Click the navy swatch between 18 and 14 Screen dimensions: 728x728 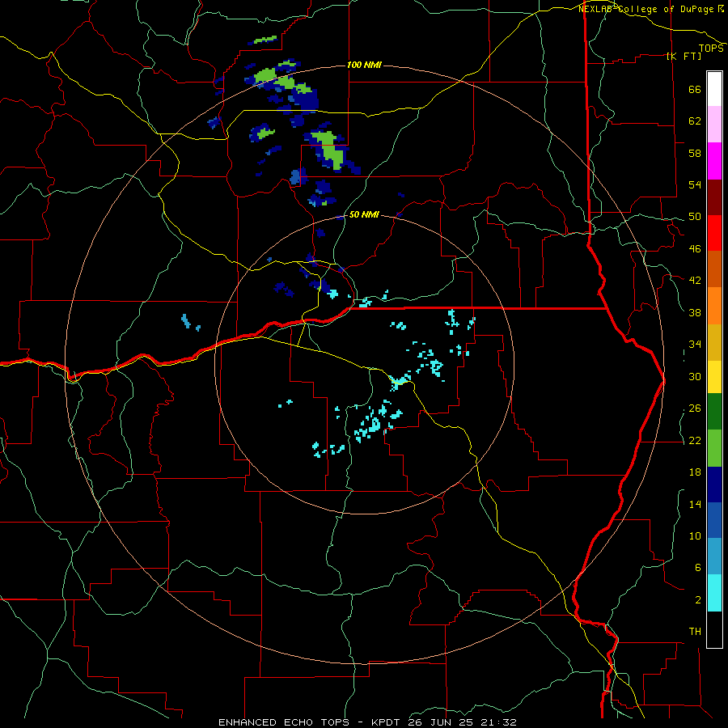[714, 485]
